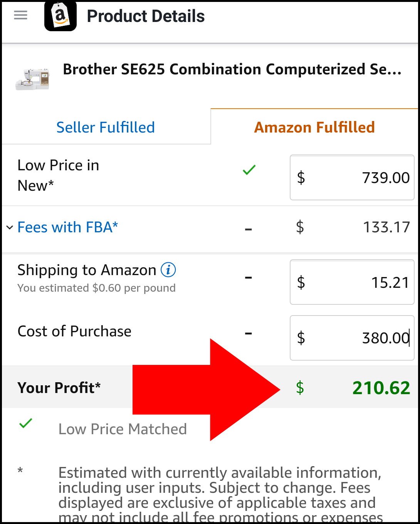Click the Low Price Matched label
The image size is (420, 524).
pos(123,429)
